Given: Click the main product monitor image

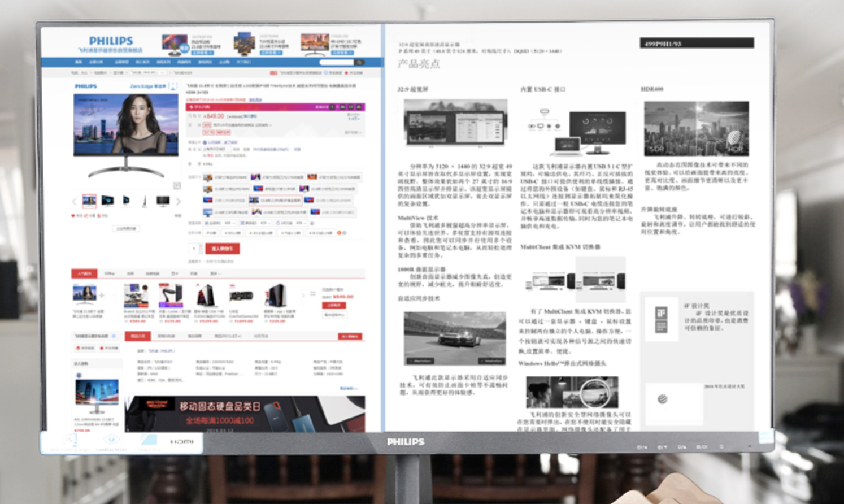Looking at the screenshot, I should coord(125,136).
